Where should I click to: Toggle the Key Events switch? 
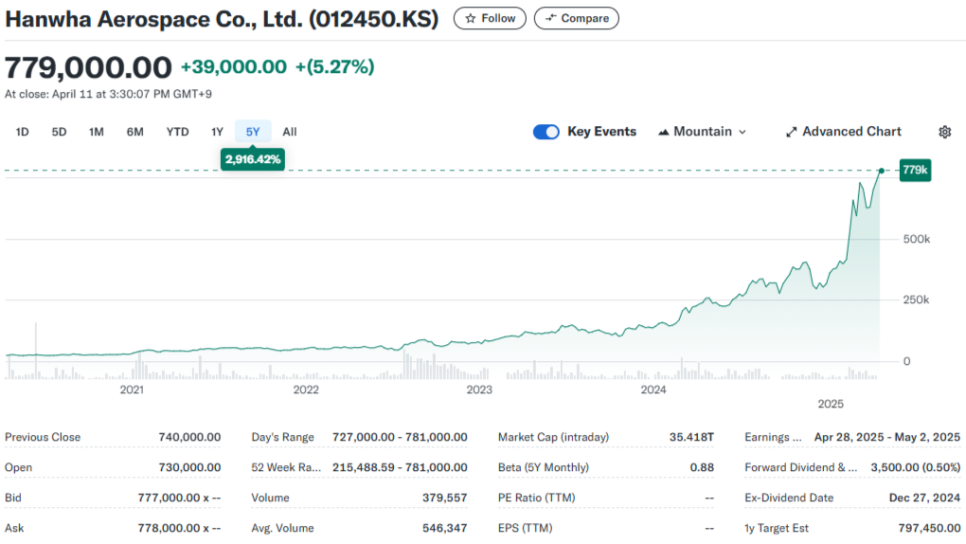[546, 132]
